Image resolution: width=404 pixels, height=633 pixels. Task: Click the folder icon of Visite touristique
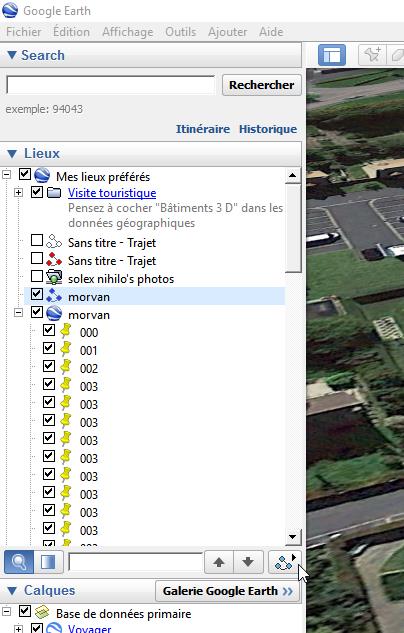coord(54,193)
